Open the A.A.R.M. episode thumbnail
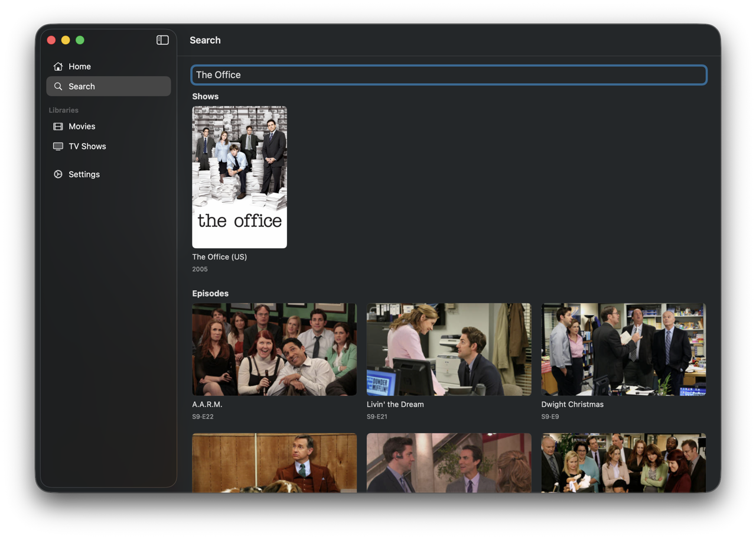Screen dimensions: 756x539 pos(274,349)
